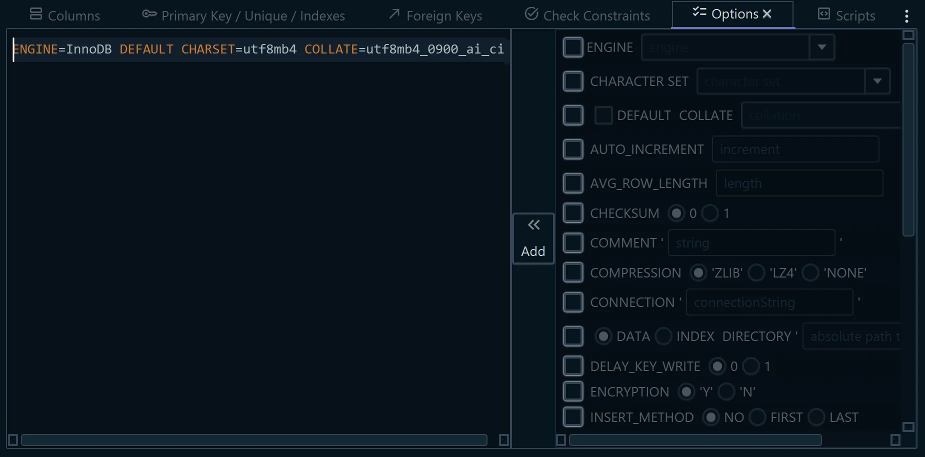Switch to the Check Constraints tab
Viewport: 925px width, 457px height.
click(588, 15)
